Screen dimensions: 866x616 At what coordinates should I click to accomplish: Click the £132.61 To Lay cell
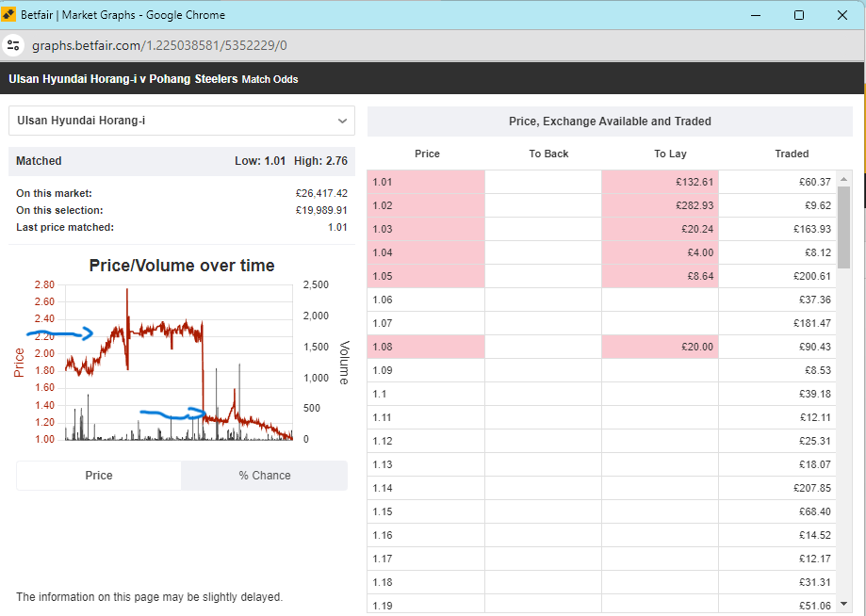click(x=660, y=182)
